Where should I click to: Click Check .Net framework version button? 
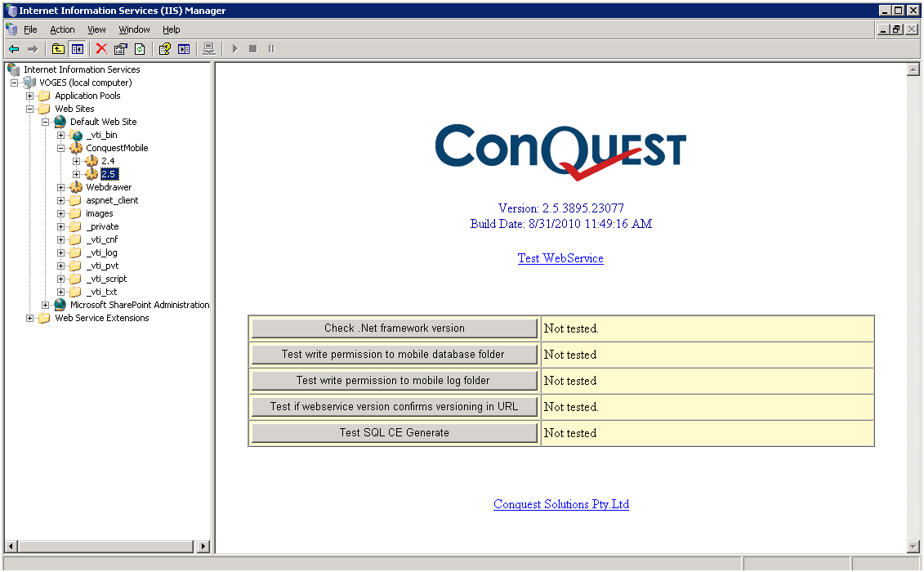coord(395,328)
